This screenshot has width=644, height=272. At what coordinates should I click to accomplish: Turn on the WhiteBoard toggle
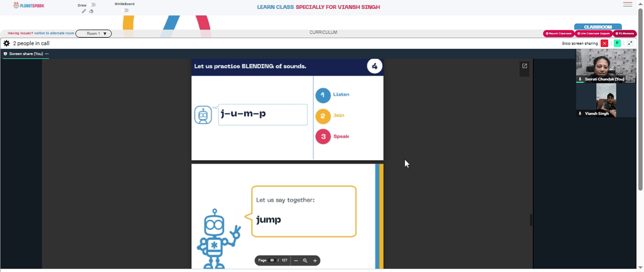coord(126,10)
